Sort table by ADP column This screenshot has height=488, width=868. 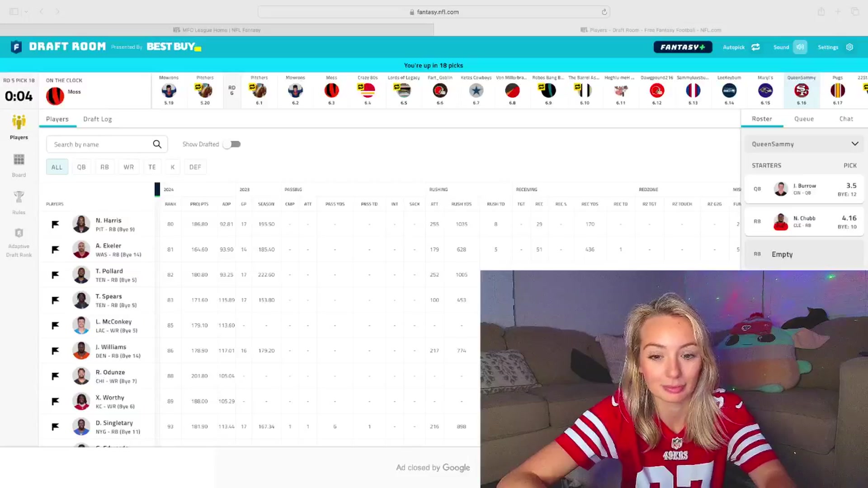(x=226, y=204)
